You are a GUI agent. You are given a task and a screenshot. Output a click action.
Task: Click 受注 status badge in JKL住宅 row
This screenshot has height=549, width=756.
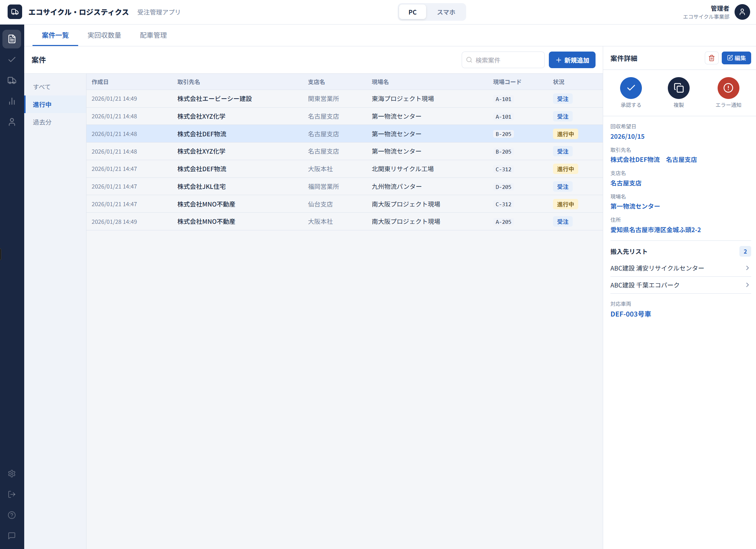[x=563, y=187]
